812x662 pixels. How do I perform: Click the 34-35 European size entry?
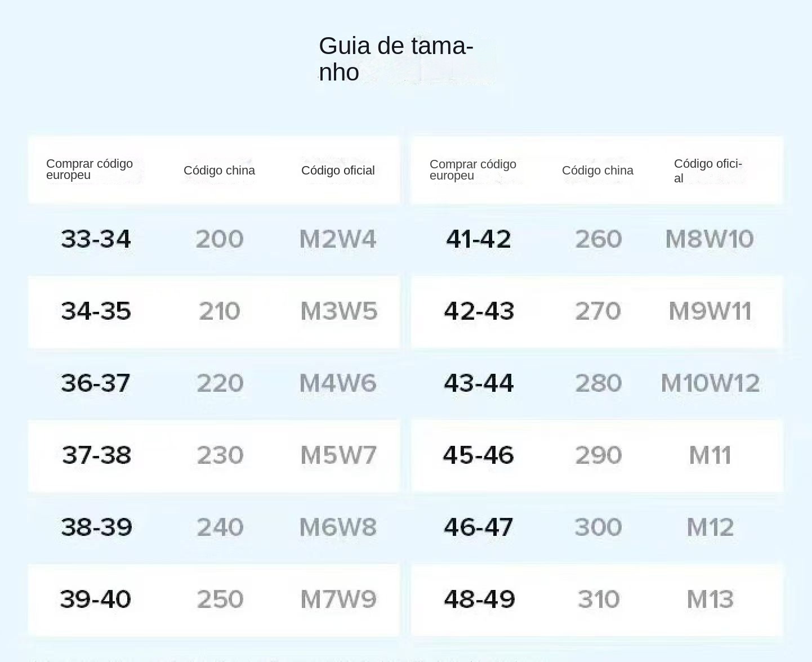[96, 311]
